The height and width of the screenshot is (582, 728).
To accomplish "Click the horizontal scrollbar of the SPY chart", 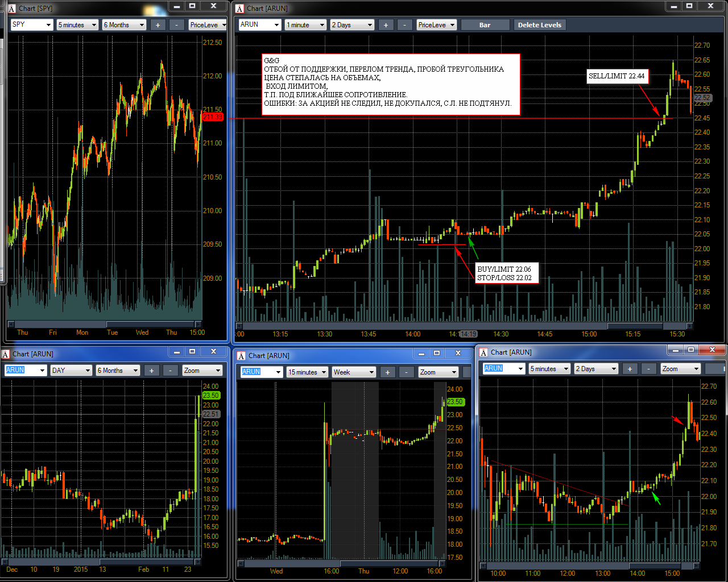I will 105,324.
